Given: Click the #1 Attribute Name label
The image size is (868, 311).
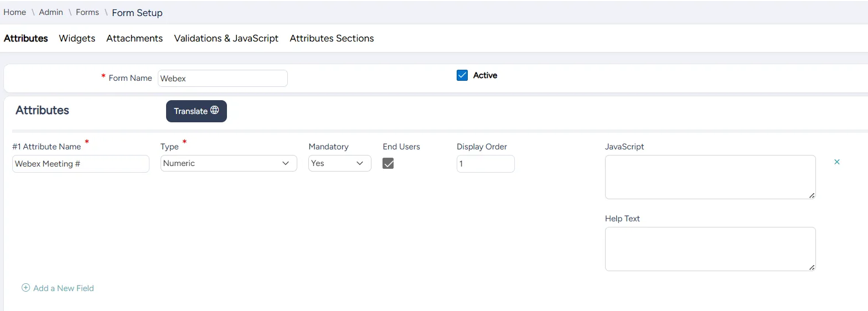Looking at the screenshot, I should click(46, 147).
